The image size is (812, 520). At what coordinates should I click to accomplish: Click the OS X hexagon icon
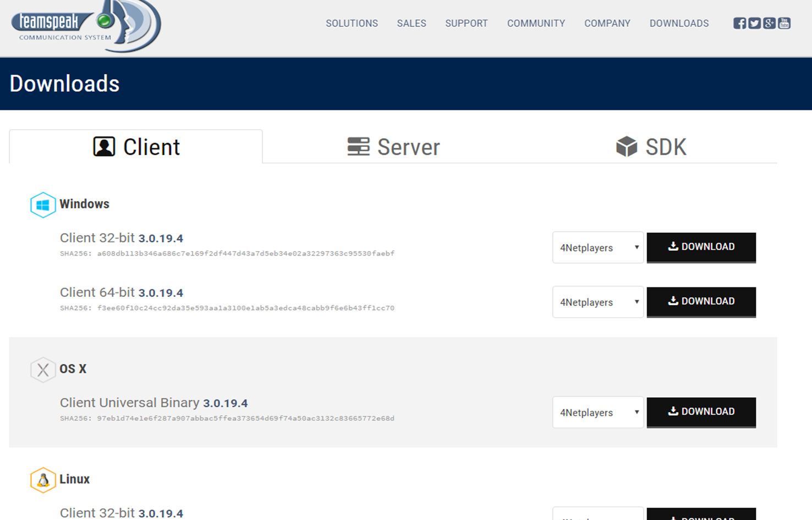(43, 370)
